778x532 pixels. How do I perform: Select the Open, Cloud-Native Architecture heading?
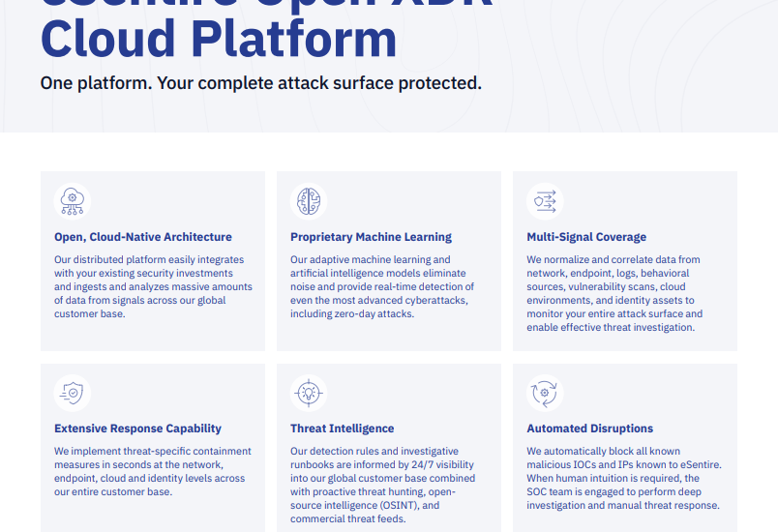143,237
